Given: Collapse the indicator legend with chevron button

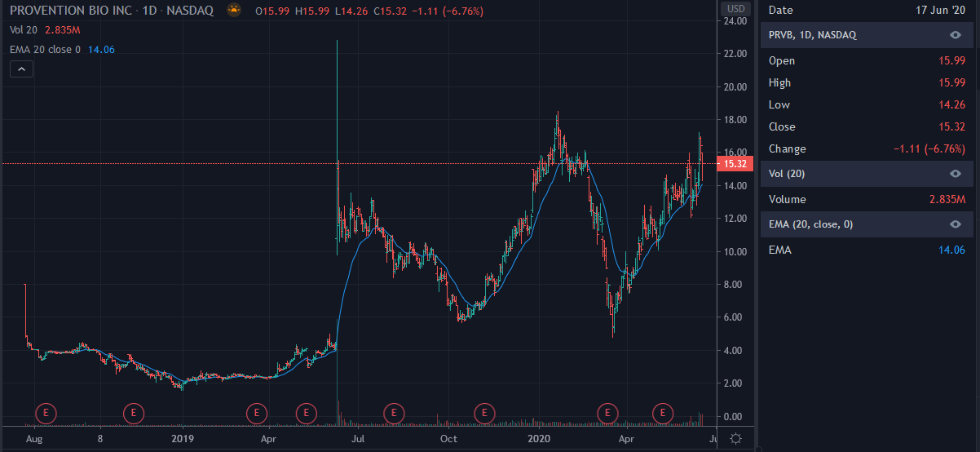Looking at the screenshot, I should (21, 69).
